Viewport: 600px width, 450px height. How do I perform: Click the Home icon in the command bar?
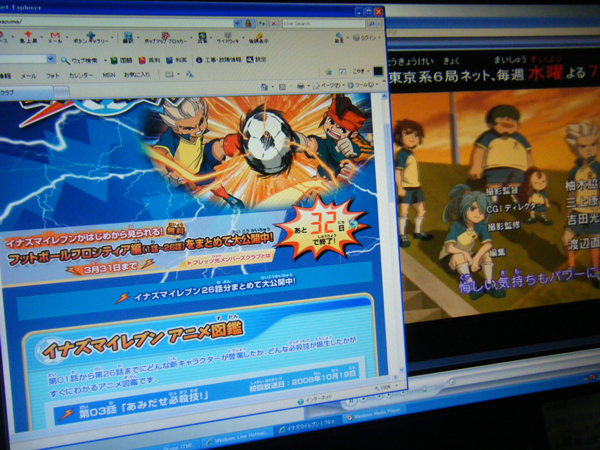264,87
